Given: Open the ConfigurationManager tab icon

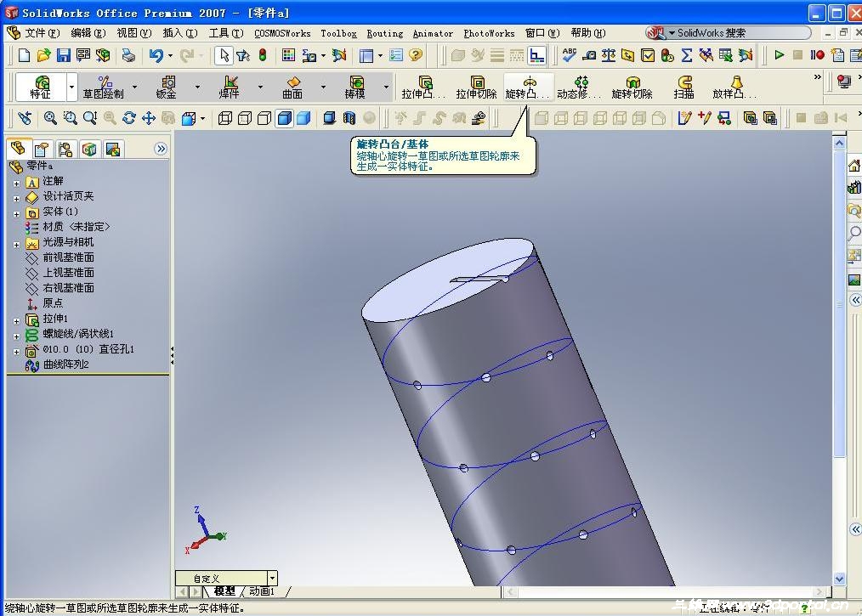Looking at the screenshot, I should pyautogui.click(x=65, y=149).
